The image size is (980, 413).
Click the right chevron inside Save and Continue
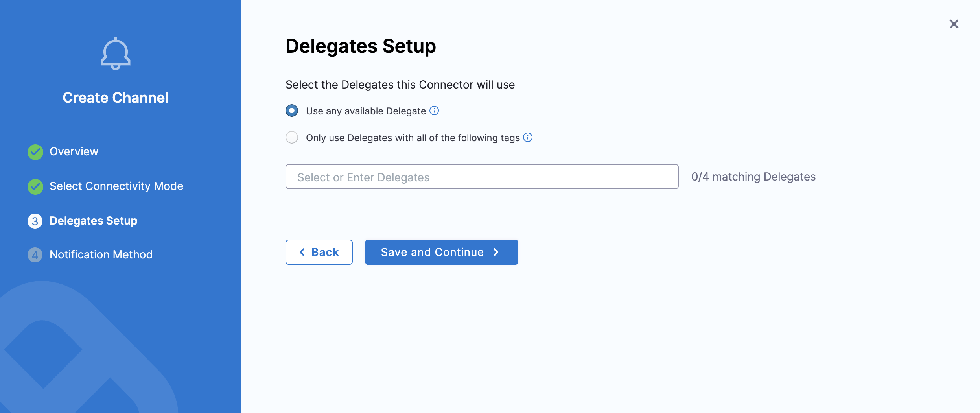(496, 252)
